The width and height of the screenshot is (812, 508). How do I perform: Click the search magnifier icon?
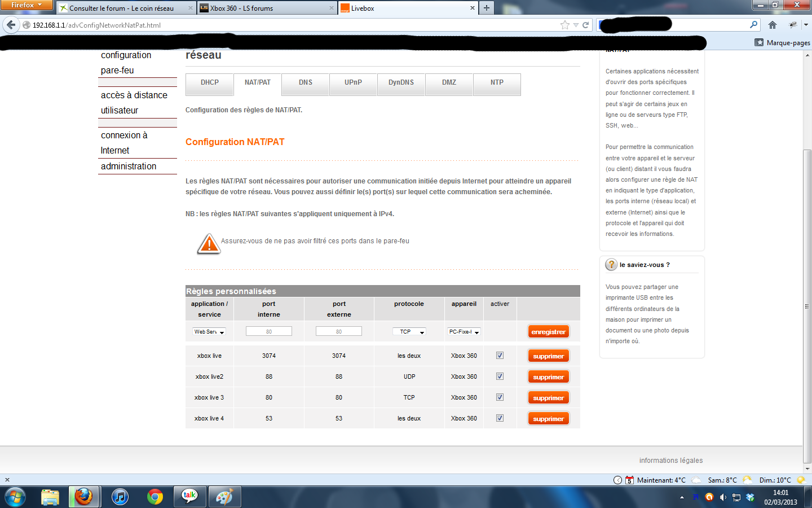coord(753,25)
